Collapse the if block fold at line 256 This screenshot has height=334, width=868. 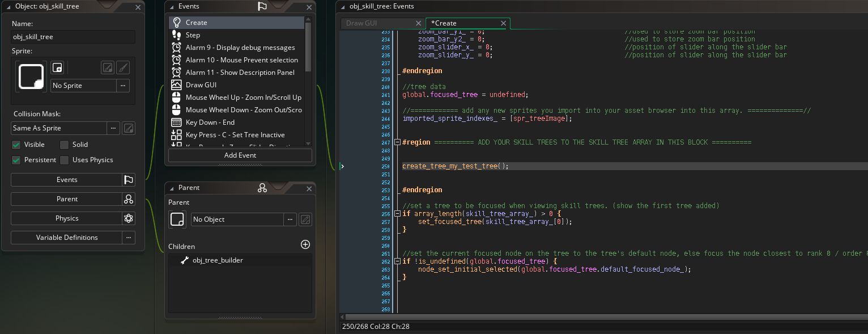[397, 214]
